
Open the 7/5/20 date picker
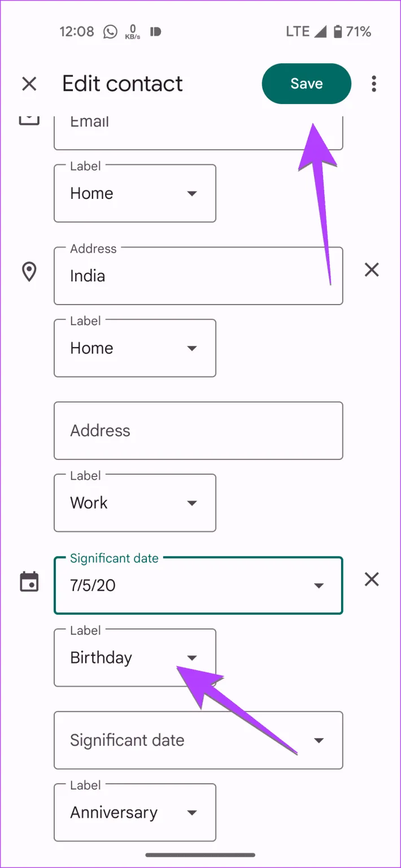pos(198,585)
